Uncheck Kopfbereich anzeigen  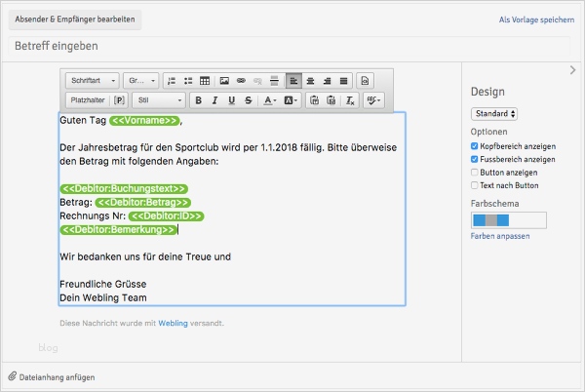point(474,146)
